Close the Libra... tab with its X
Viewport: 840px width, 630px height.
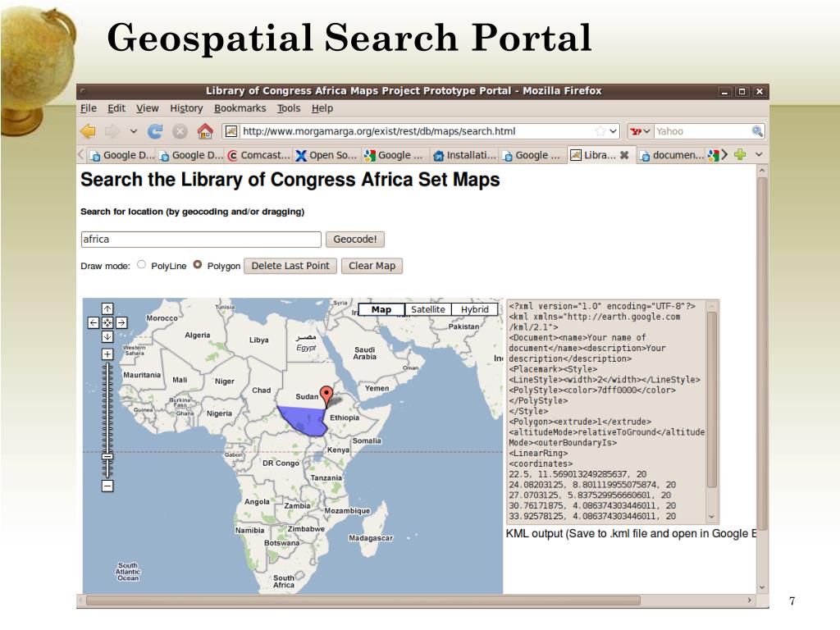coord(624,155)
